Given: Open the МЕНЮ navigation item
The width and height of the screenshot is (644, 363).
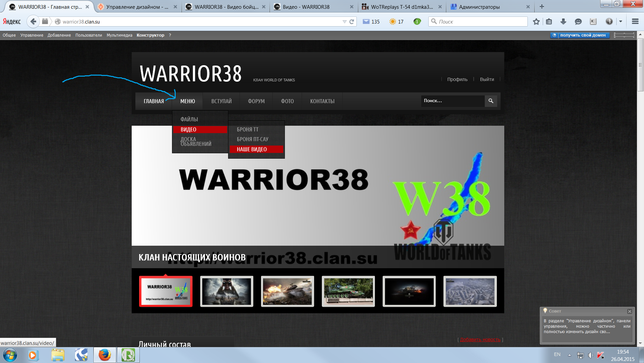Looking at the screenshot, I should point(187,101).
